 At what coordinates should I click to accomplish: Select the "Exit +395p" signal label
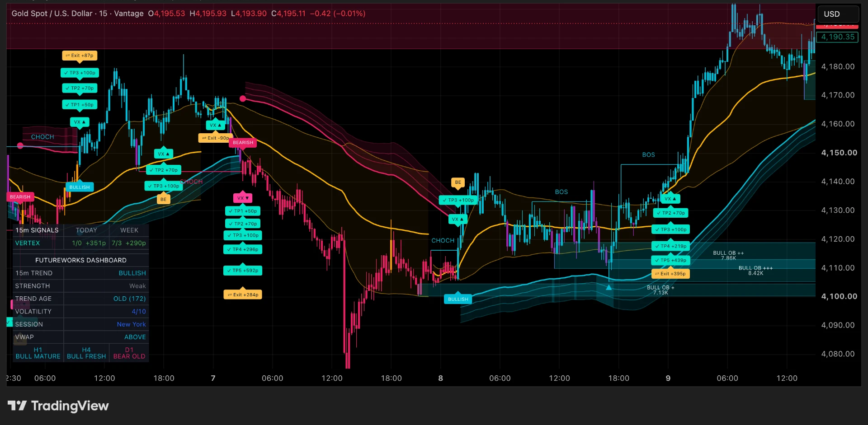[x=670, y=274]
